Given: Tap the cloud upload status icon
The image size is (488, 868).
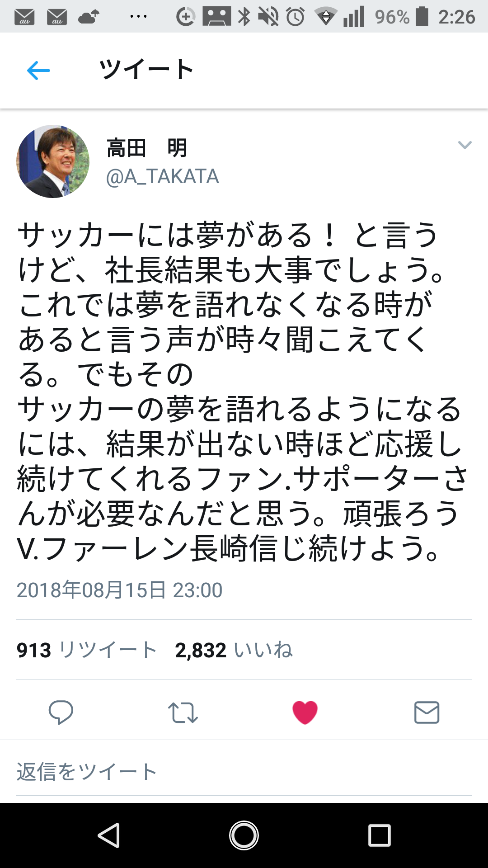Looking at the screenshot, I should pos(89,17).
